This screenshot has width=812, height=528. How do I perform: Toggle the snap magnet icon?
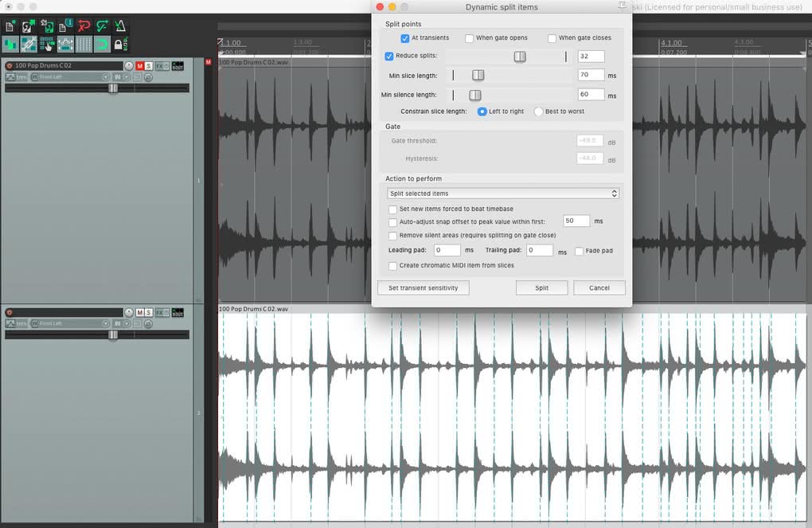[x=102, y=45]
